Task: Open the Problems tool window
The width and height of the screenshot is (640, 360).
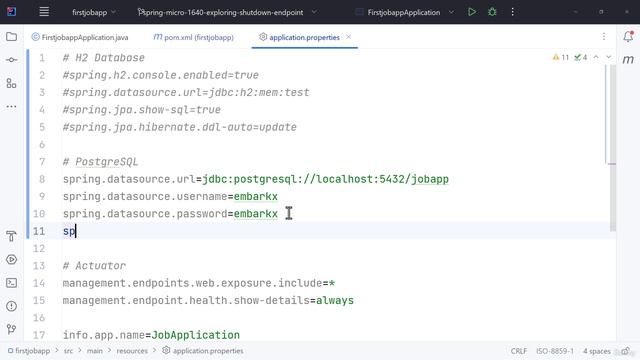Action: tap(11, 306)
